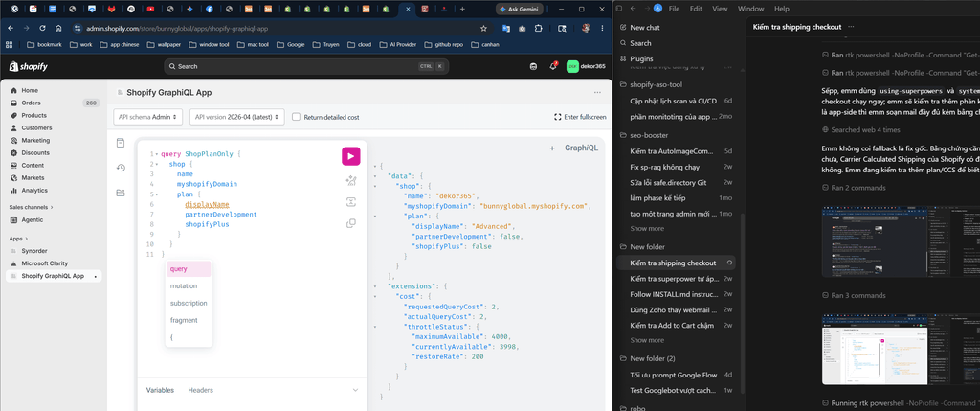Open the bookmarks apps grid icon
The height and width of the screenshot is (411, 980).
click(x=10, y=44)
